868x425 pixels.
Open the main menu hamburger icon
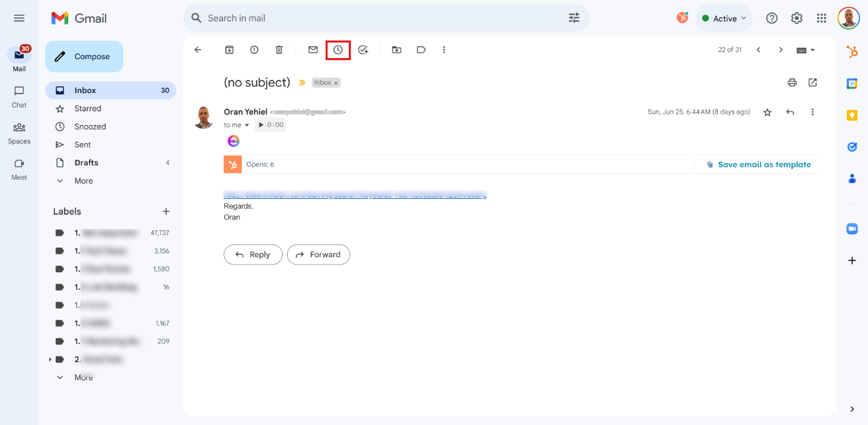pyautogui.click(x=19, y=18)
